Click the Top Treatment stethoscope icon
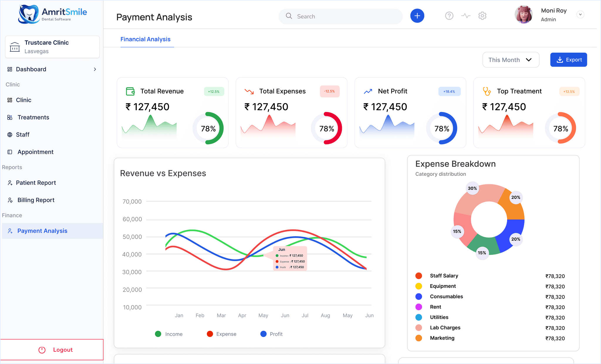Screen dimensions: 601x364 click(487, 91)
